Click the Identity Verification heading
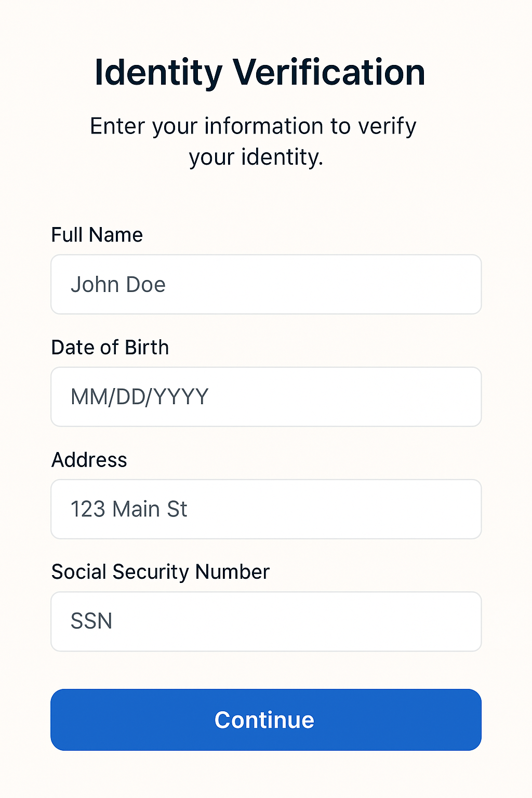 click(x=259, y=73)
